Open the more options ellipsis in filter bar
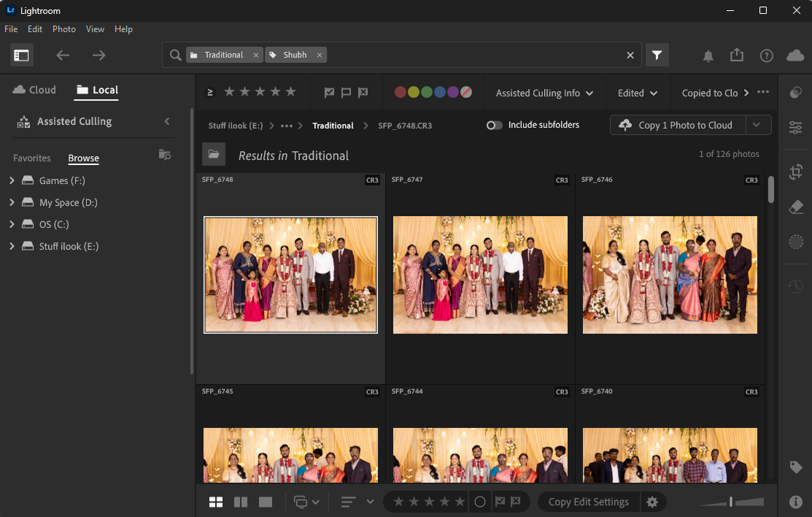 click(763, 92)
